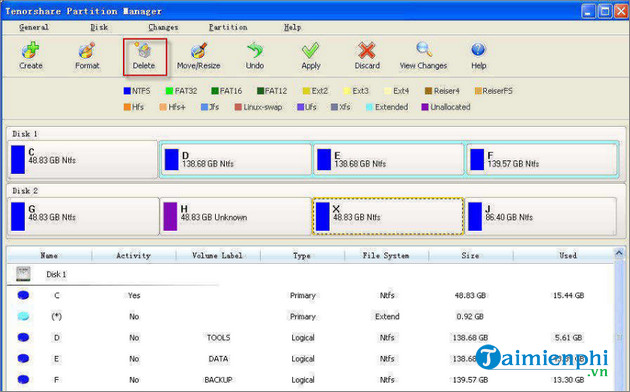Click the TOOLS volume label

[x=218, y=338]
